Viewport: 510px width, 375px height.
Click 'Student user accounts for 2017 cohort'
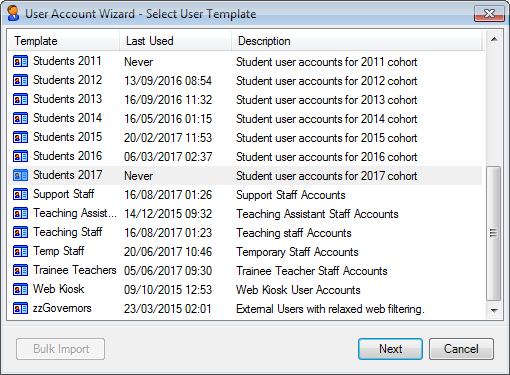326,176
